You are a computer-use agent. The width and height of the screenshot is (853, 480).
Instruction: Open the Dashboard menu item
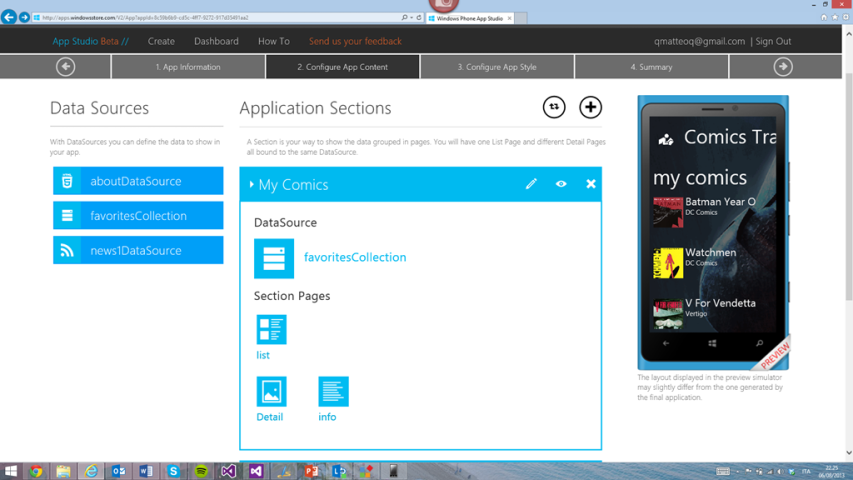pyautogui.click(x=216, y=41)
